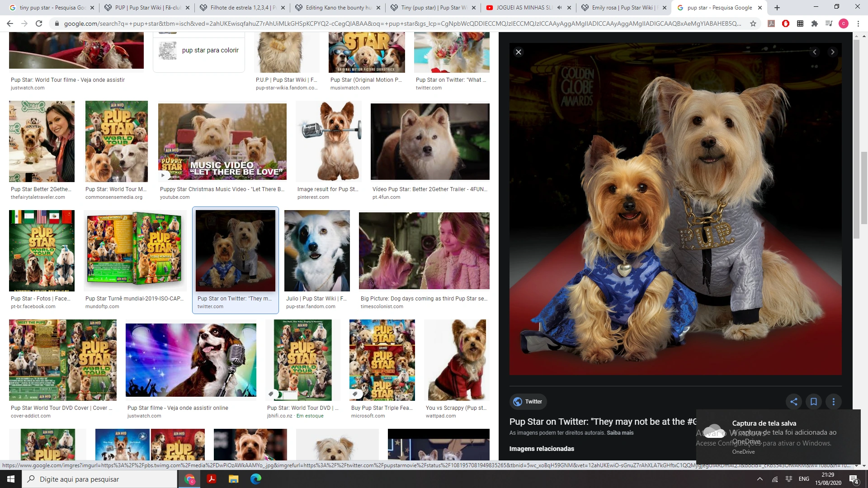Show hidden system tray icons
Image resolution: width=868 pixels, height=488 pixels.
click(759, 479)
